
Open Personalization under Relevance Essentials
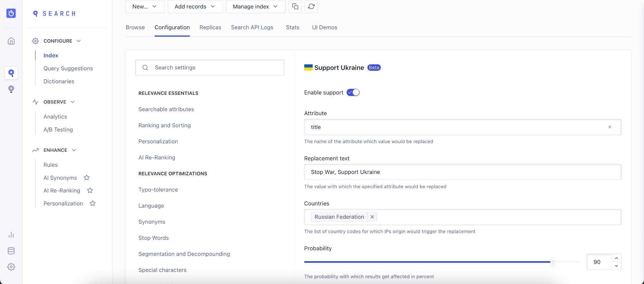click(158, 142)
